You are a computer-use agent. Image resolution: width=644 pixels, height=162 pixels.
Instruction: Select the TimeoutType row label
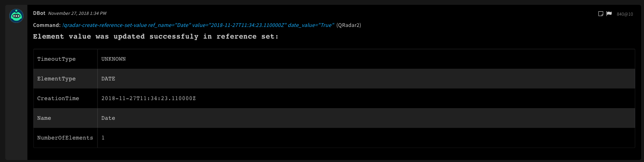click(56, 59)
